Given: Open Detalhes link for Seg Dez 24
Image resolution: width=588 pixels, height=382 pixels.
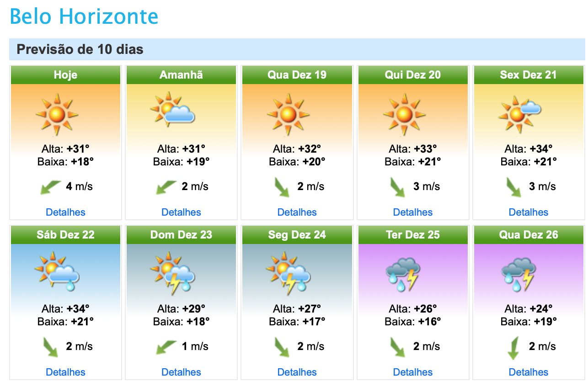Looking at the screenshot, I should [297, 372].
